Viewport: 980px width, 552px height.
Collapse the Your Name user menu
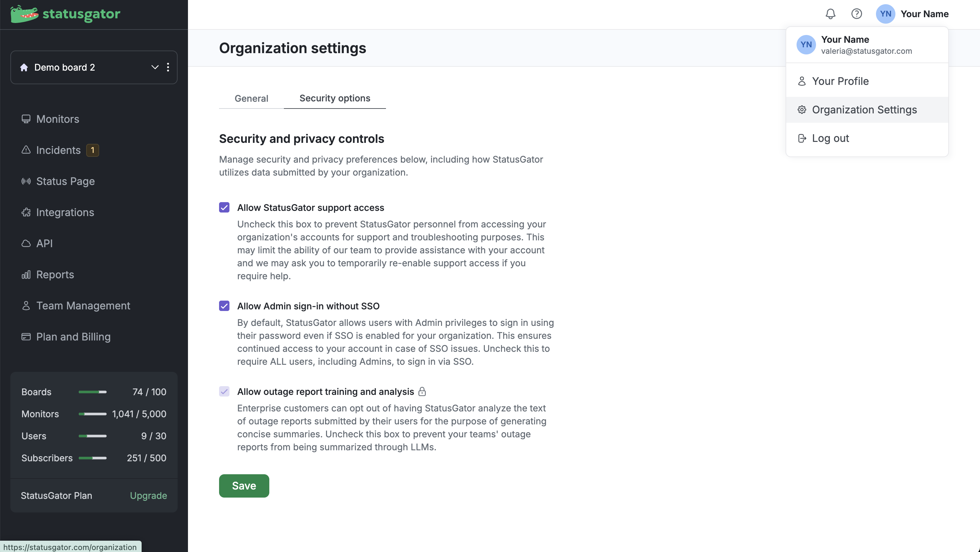tap(912, 14)
